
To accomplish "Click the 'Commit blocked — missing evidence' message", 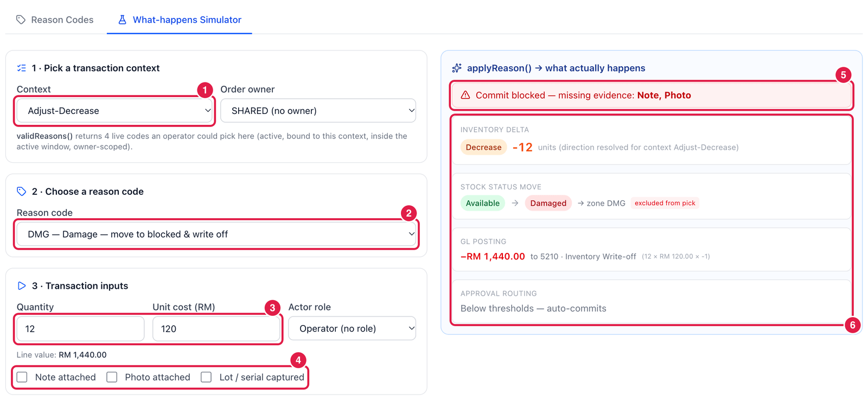I will pos(583,95).
